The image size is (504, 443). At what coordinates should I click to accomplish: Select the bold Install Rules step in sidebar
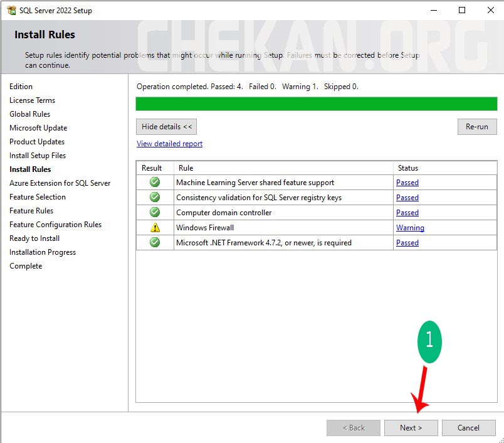pos(30,169)
